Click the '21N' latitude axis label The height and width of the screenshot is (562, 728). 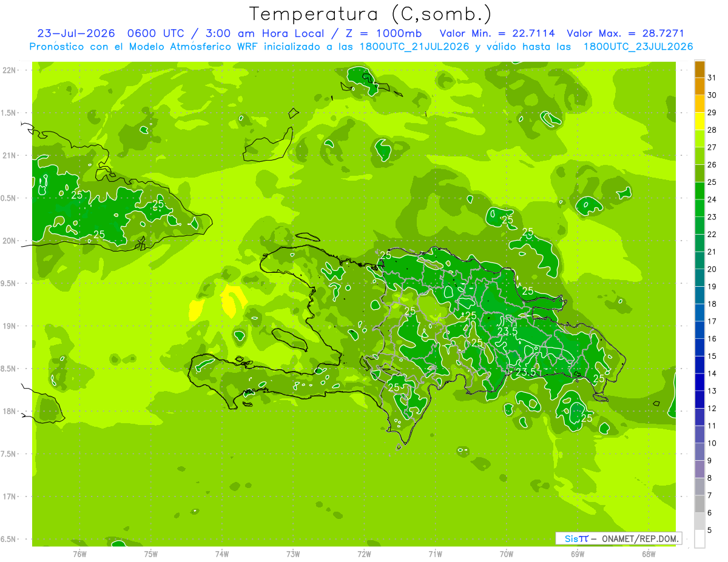click(x=10, y=155)
